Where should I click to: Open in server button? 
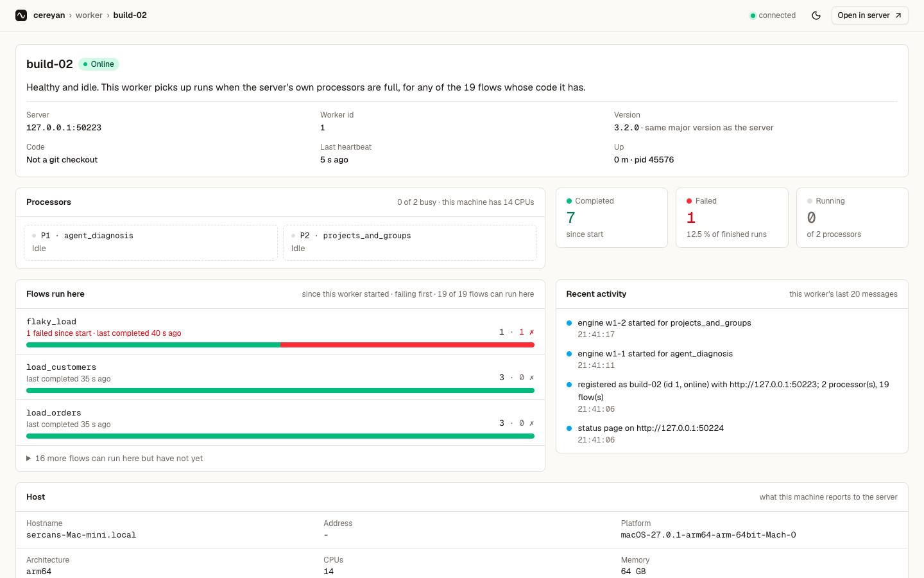pos(869,15)
